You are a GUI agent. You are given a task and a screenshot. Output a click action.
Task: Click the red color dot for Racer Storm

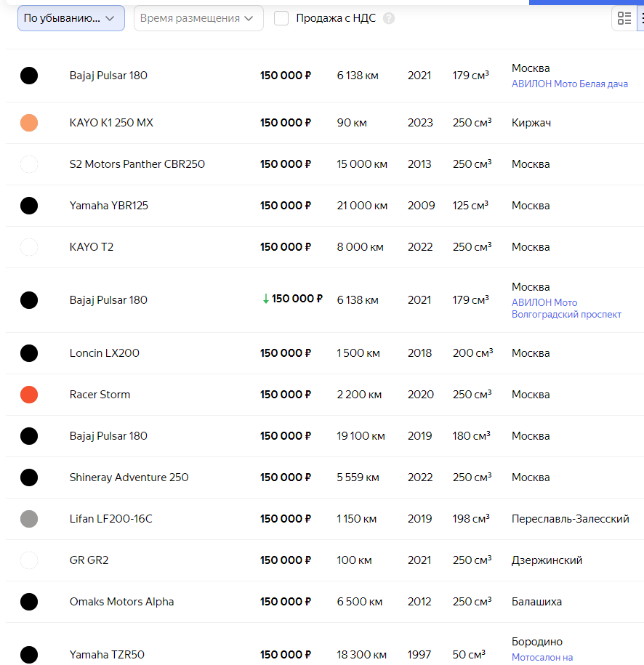tap(29, 395)
